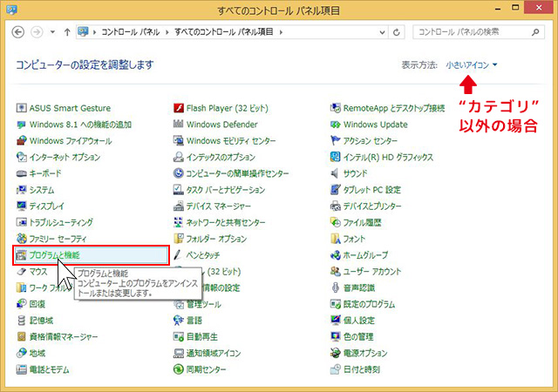This screenshot has width=558, height=392.
Task: Open the サウンド speaker icon
Action: coord(335,173)
